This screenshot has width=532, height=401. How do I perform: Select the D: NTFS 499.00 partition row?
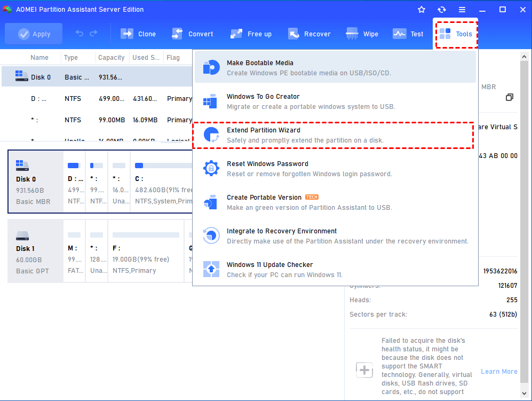point(97,98)
